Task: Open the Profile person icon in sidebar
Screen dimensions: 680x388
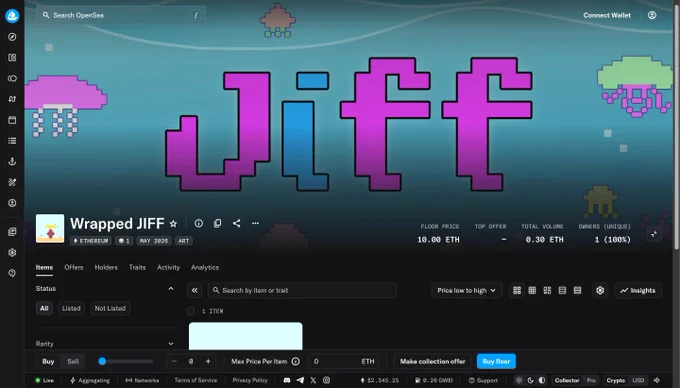Action: point(12,203)
